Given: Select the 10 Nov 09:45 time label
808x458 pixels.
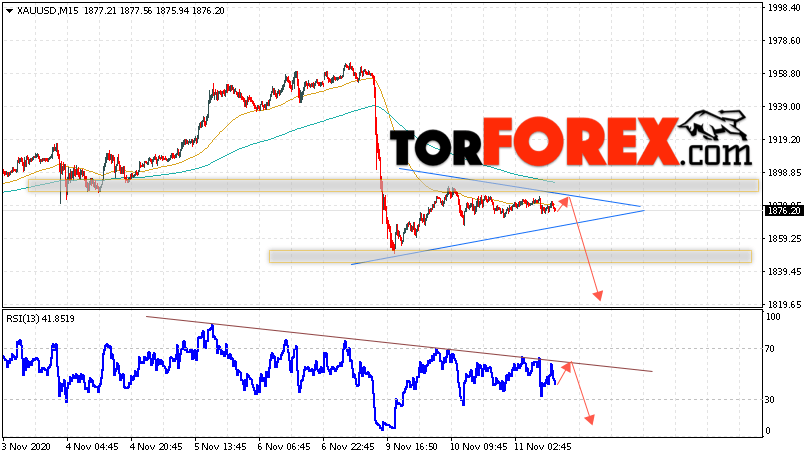Looking at the screenshot, I should [478, 446].
